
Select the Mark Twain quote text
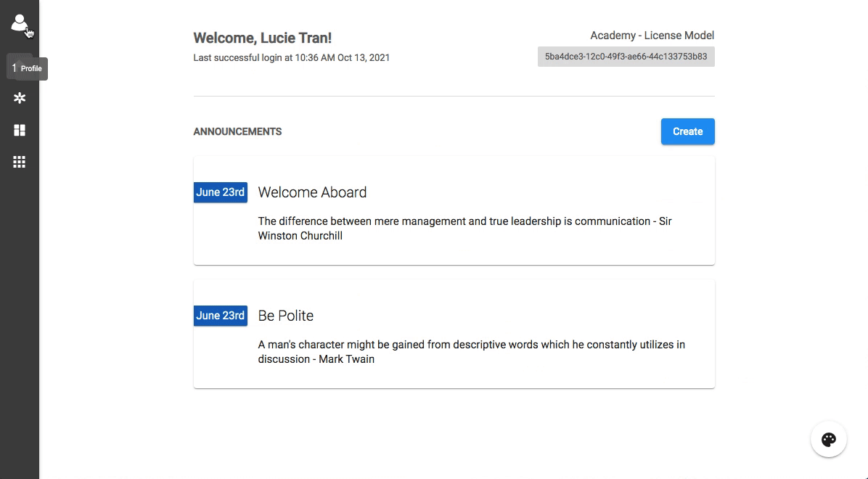(x=472, y=352)
